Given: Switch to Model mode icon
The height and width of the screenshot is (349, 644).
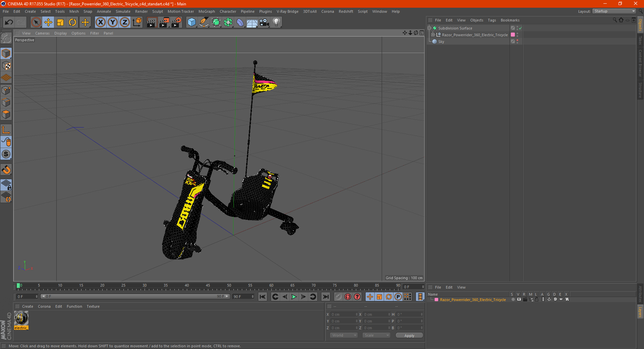Looking at the screenshot, I should (x=6, y=54).
